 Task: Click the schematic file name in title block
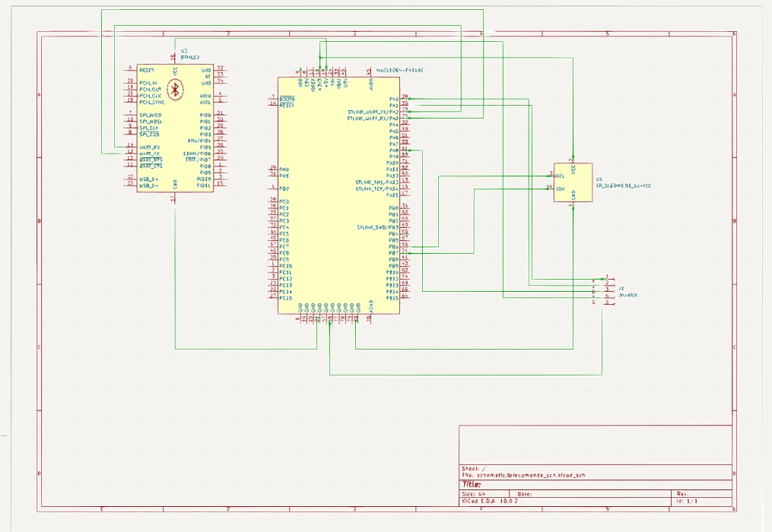[524, 476]
